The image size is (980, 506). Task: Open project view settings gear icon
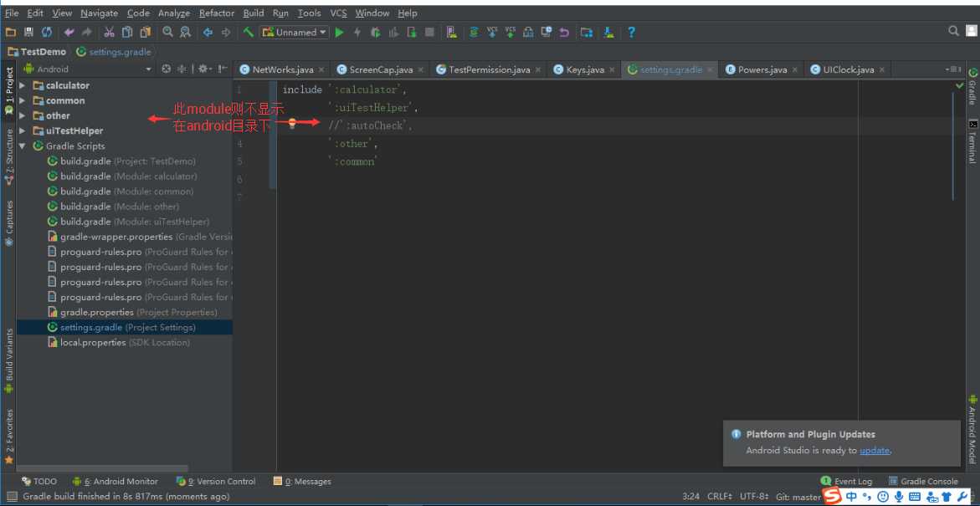pos(203,69)
